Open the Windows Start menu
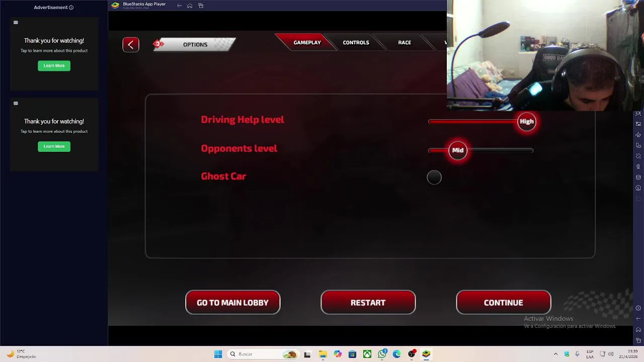 point(218,354)
